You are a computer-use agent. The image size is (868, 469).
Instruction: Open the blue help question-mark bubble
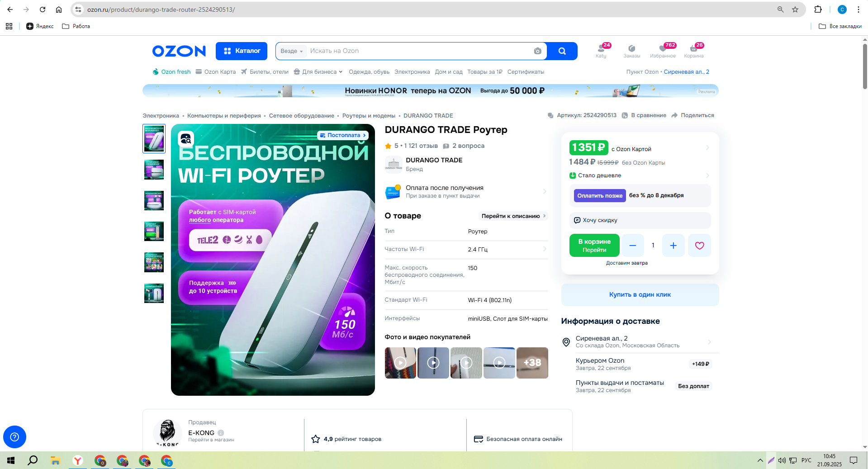[14, 437]
